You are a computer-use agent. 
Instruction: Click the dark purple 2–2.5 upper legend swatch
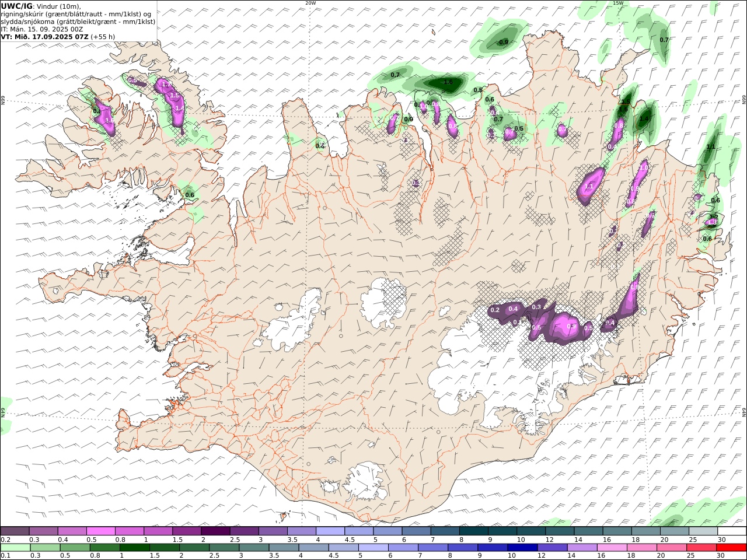[x=215, y=531]
